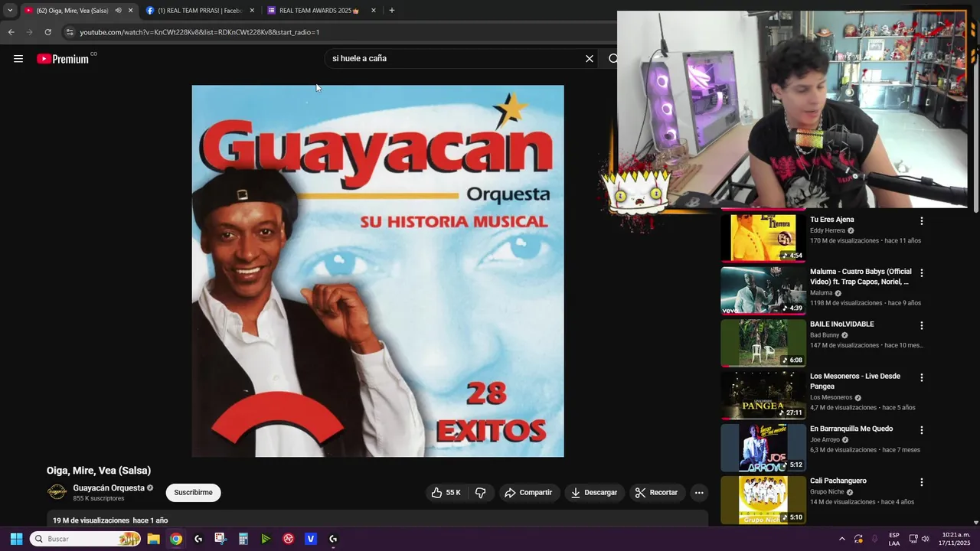The height and width of the screenshot is (551, 980).
Task: Click the taskbar Buscar search box
Action: [86, 539]
